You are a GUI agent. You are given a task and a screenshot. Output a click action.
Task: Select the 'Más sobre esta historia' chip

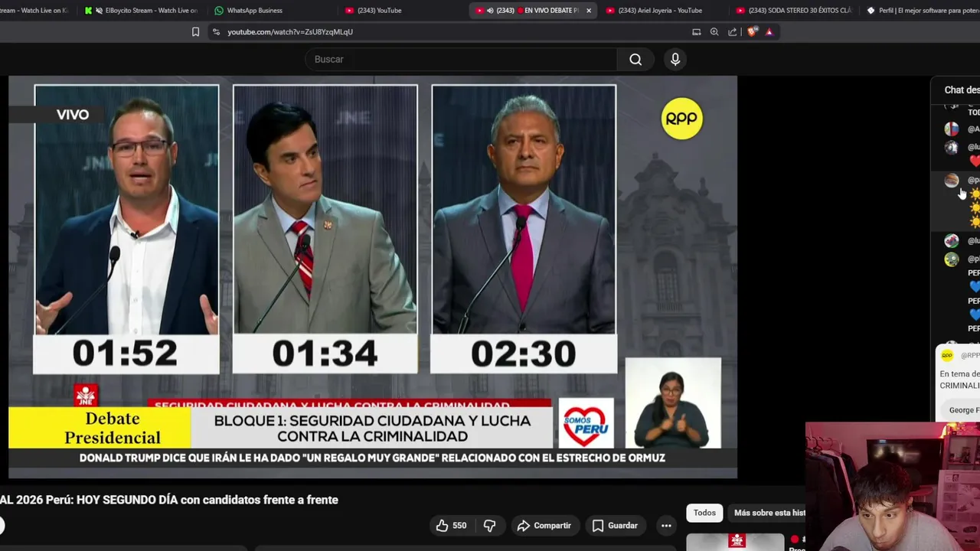tap(768, 513)
